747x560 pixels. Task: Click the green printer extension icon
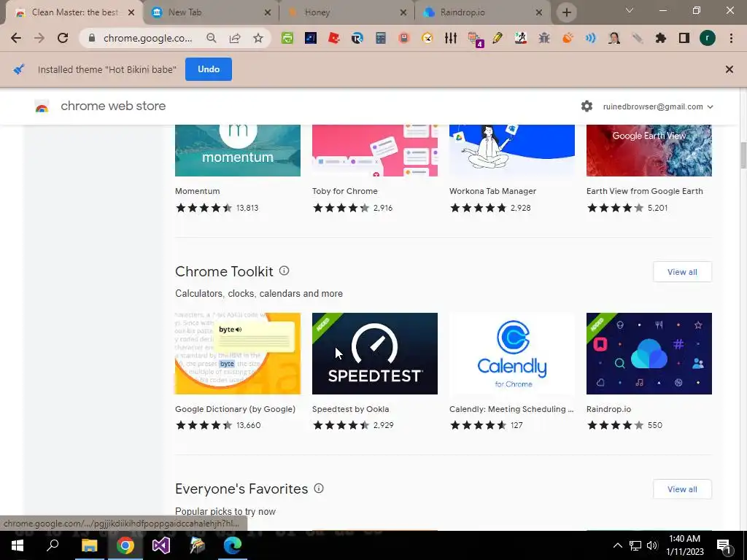(287, 38)
